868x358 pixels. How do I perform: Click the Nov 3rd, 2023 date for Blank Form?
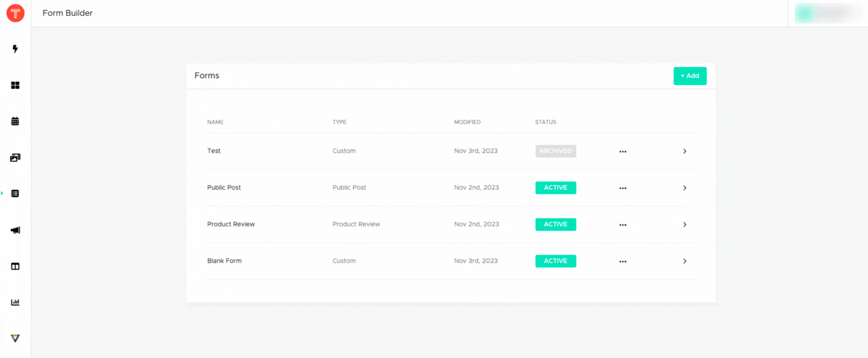click(476, 260)
